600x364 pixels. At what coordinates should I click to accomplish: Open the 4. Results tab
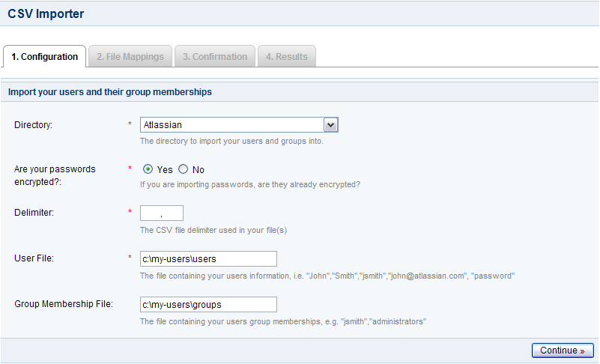287,57
